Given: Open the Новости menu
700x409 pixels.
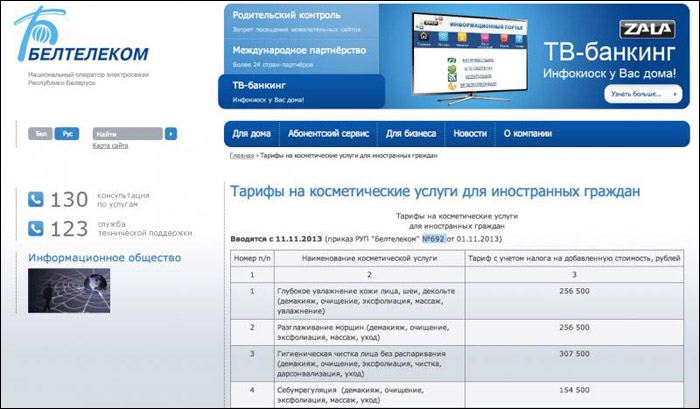Looking at the screenshot, I should 470,134.
